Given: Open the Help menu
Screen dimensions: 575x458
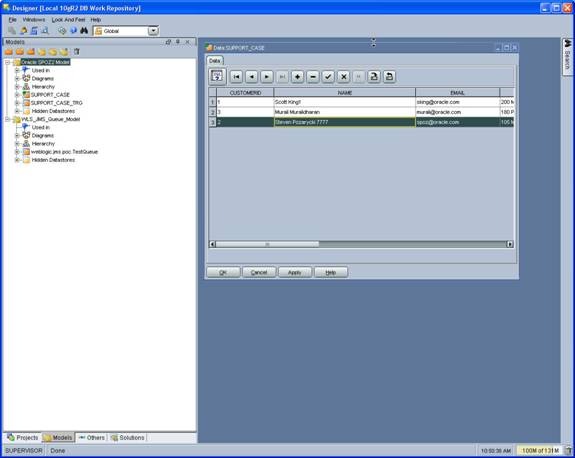Looking at the screenshot, I should tap(95, 19).
